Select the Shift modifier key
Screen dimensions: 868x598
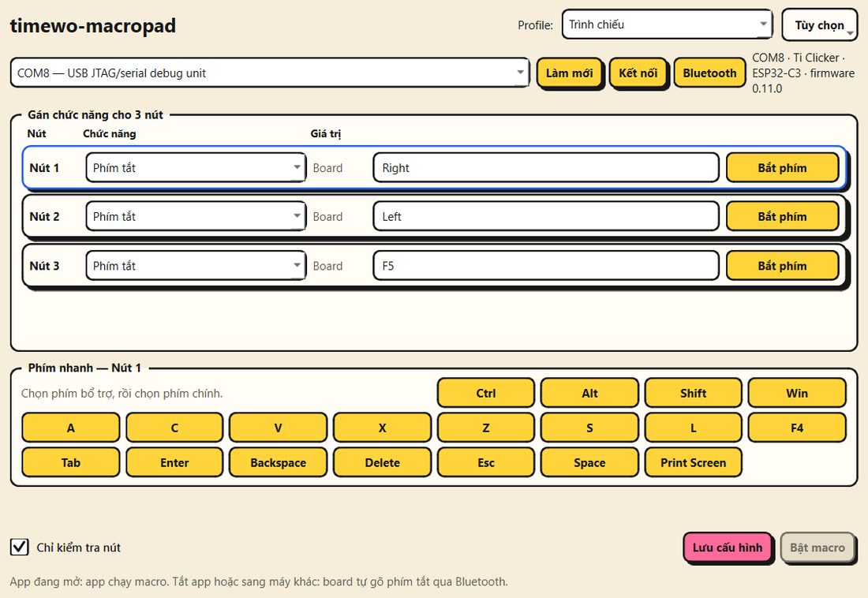click(x=693, y=393)
